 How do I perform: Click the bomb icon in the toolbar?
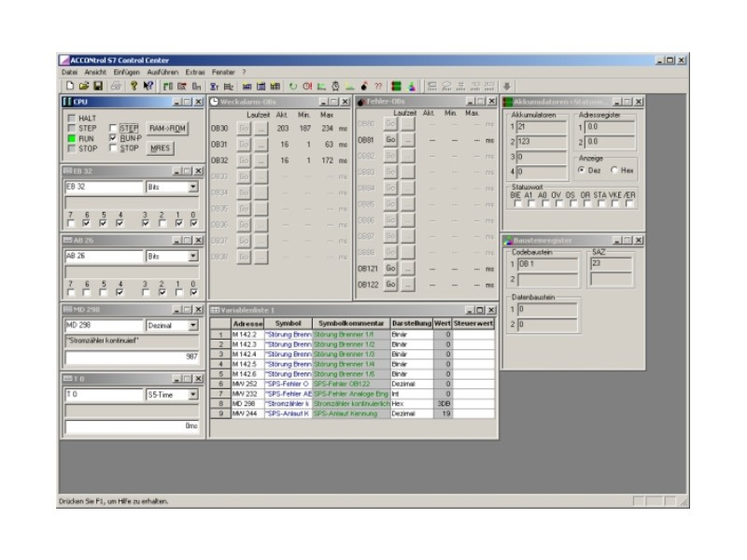coord(363,86)
